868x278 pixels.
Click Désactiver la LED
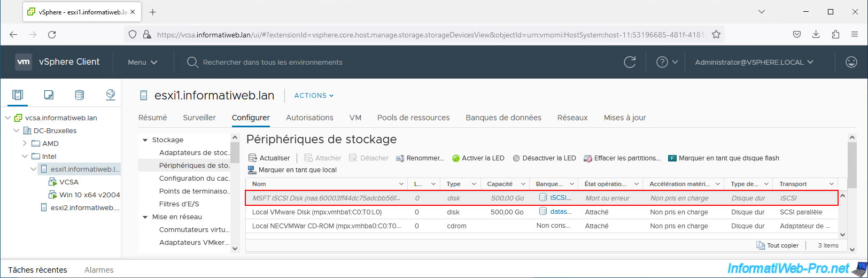click(545, 158)
